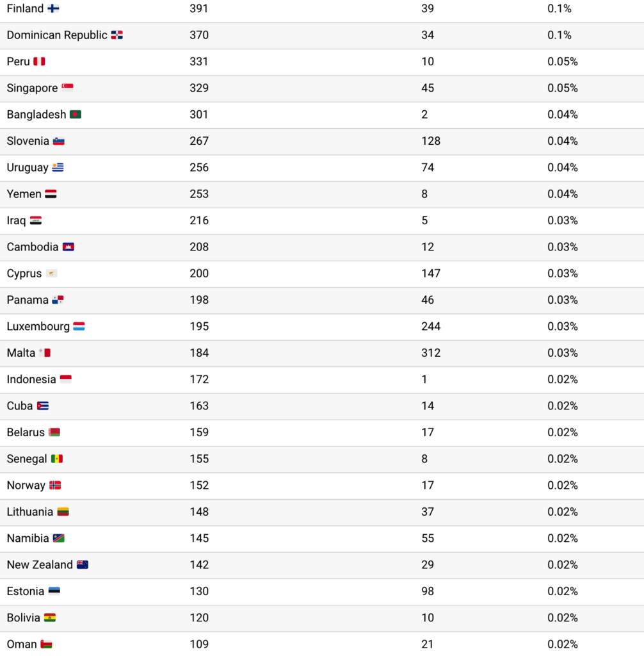Viewport: 644px width, 656px height.
Task: Select the Senegal flag icon
Action: pos(57,459)
